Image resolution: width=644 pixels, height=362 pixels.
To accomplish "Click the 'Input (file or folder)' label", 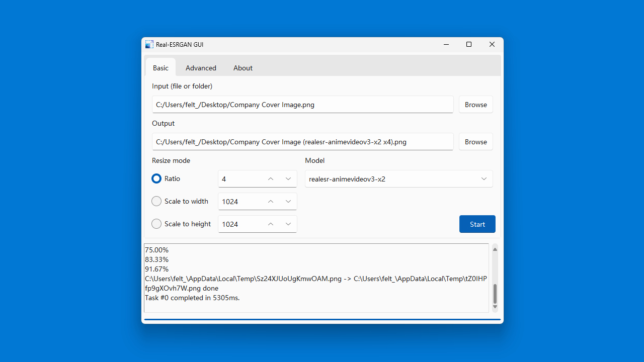I will [182, 86].
